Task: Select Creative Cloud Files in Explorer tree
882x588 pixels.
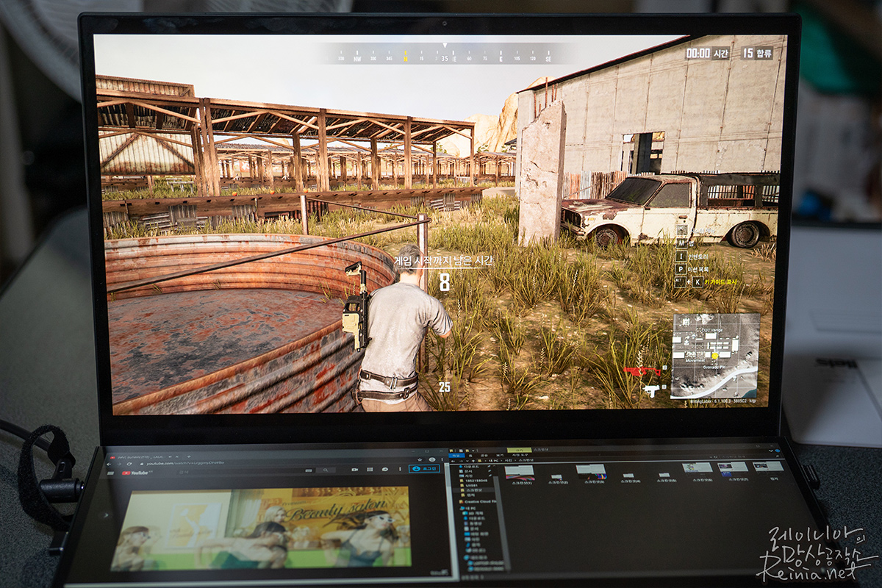Action: click(477, 502)
